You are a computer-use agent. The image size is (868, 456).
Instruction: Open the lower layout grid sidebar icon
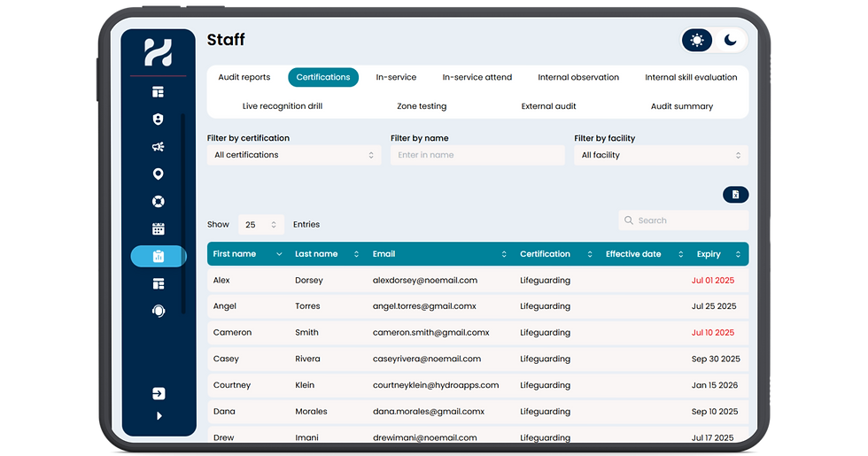tap(159, 284)
